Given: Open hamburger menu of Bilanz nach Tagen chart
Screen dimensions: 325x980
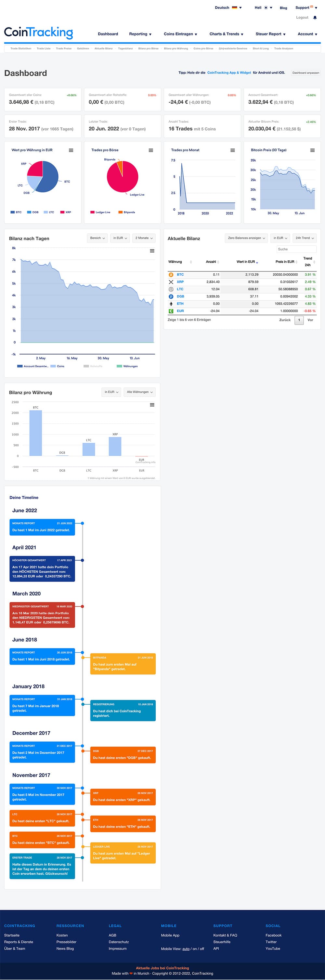Looking at the screenshot, I should tap(152, 251).
